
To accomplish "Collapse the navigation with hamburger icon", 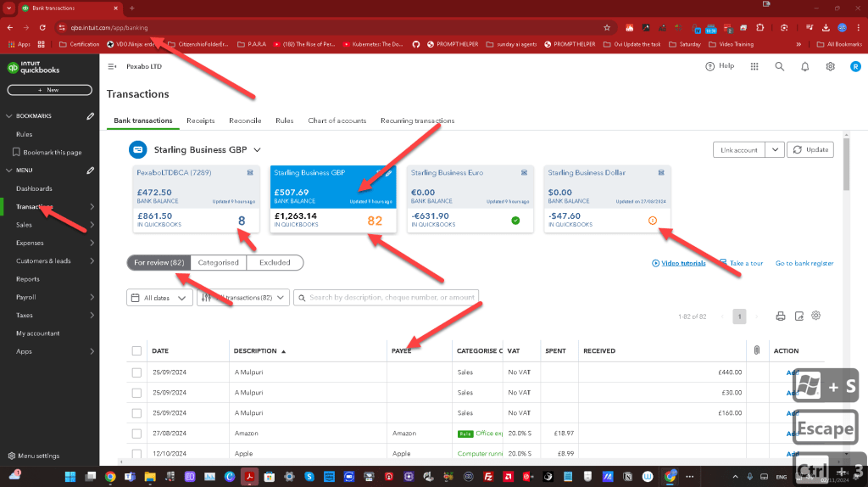I will tap(112, 66).
